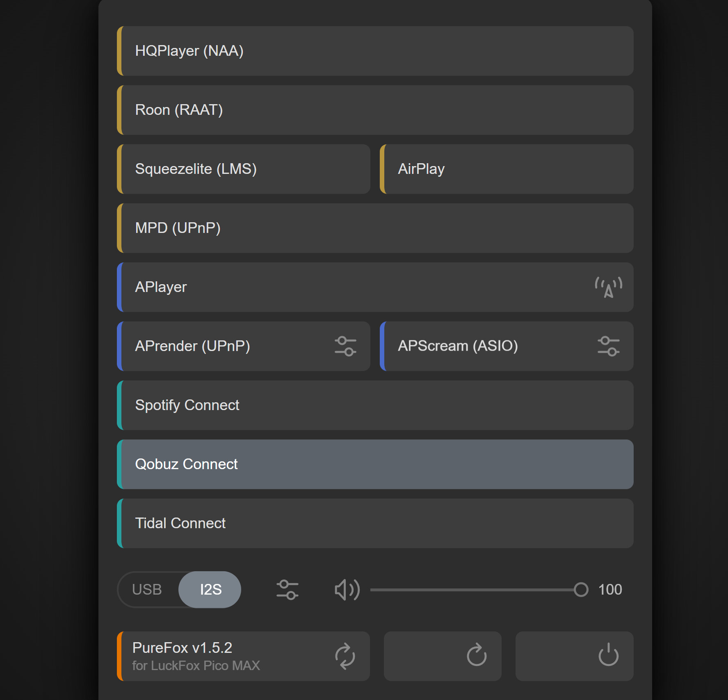Enable the AirPlay receiver
This screenshot has width=728, height=700.
[x=507, y=169]
